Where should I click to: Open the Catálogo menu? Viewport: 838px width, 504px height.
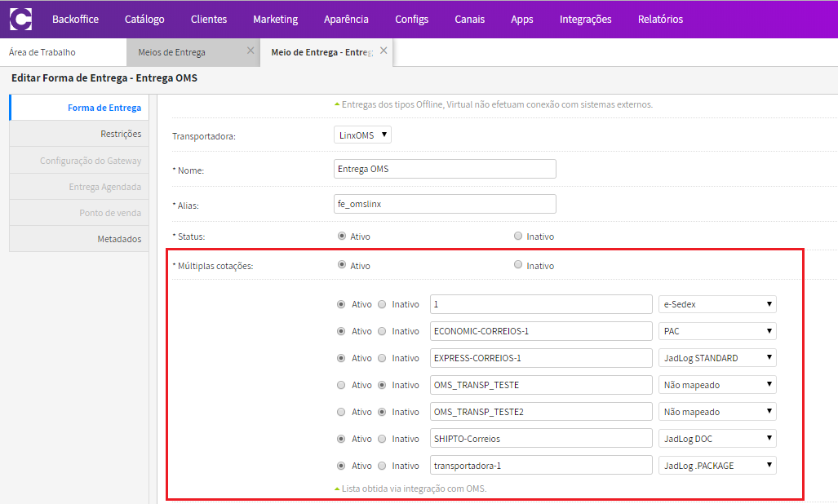(x=144, y=20)
